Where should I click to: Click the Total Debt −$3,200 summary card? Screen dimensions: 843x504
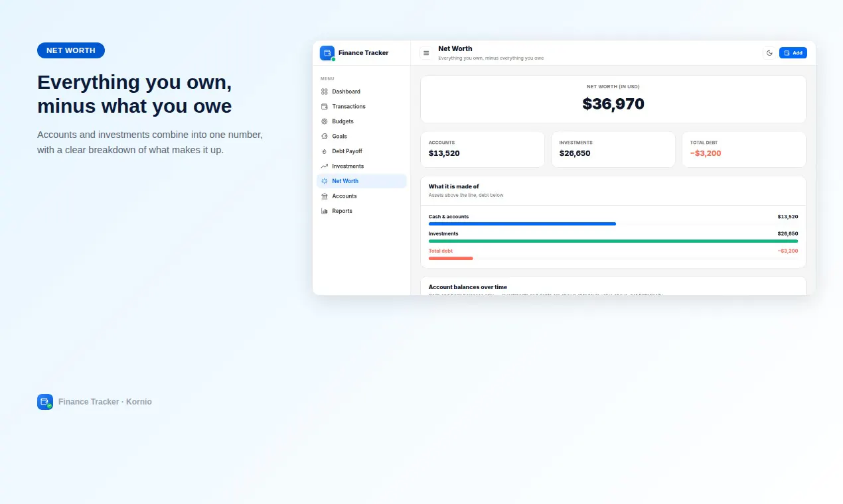coord(744,149)
